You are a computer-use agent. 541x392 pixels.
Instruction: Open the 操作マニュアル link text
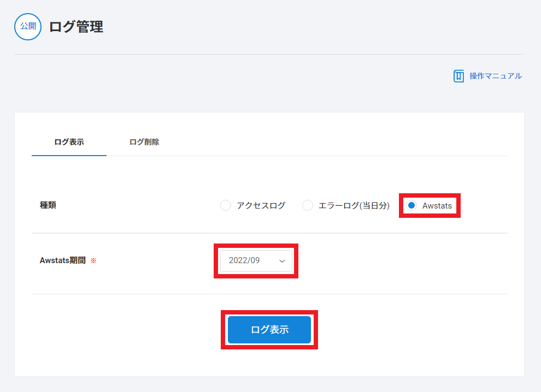point(495,76)
